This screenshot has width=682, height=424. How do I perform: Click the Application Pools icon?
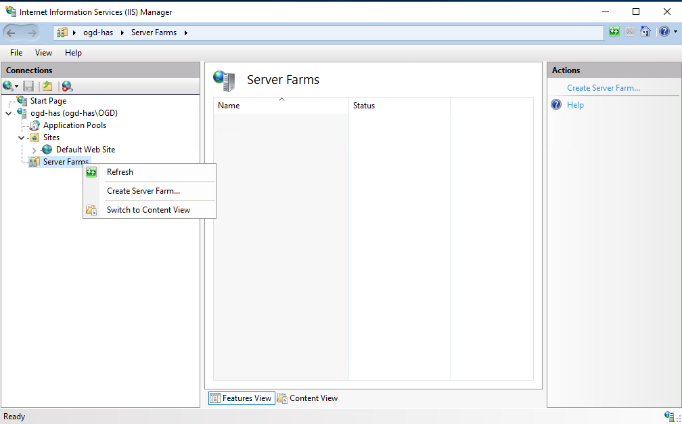click(34, 126)
